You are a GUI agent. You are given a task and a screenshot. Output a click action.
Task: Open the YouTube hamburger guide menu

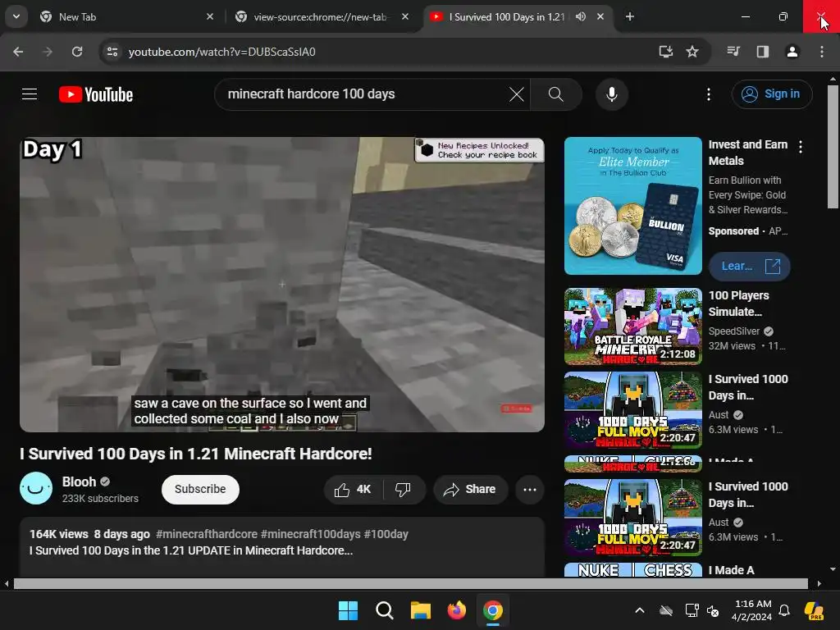point(30,94)
